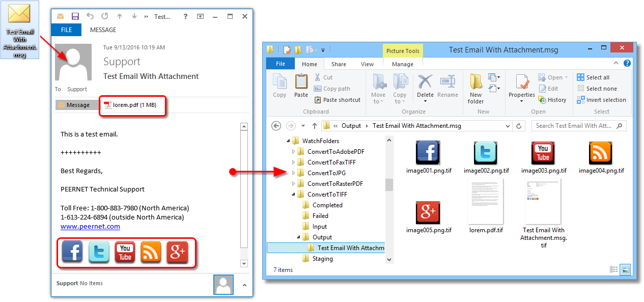Open the MESSAGE tab in the email window

(103, 30)
